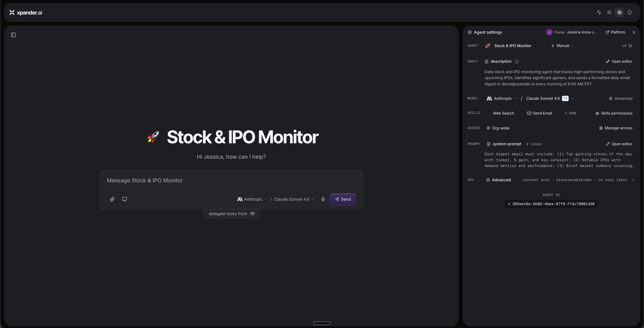Click context auto · Discoverable+Dev summary text
This screenshot has width=644, height=328.
tap(575, 180)
